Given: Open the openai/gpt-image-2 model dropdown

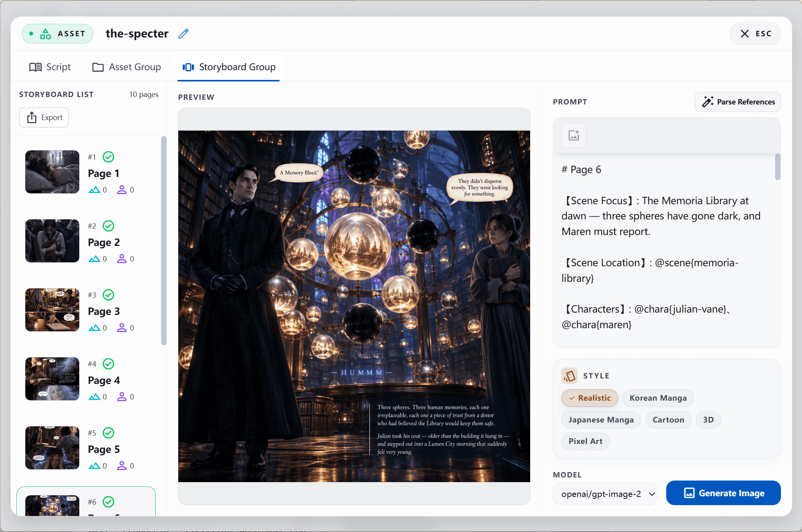Looking at the screenshot, I should click(606, 494).
